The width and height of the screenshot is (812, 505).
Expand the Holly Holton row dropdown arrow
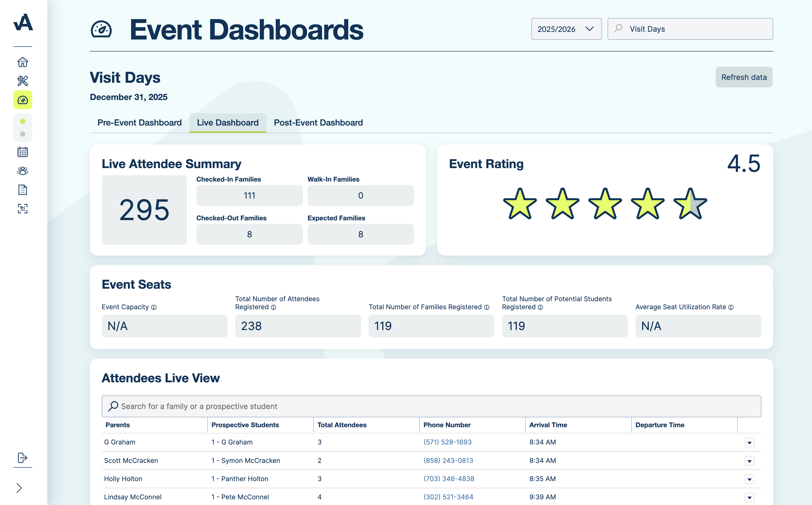coord(749,479)
